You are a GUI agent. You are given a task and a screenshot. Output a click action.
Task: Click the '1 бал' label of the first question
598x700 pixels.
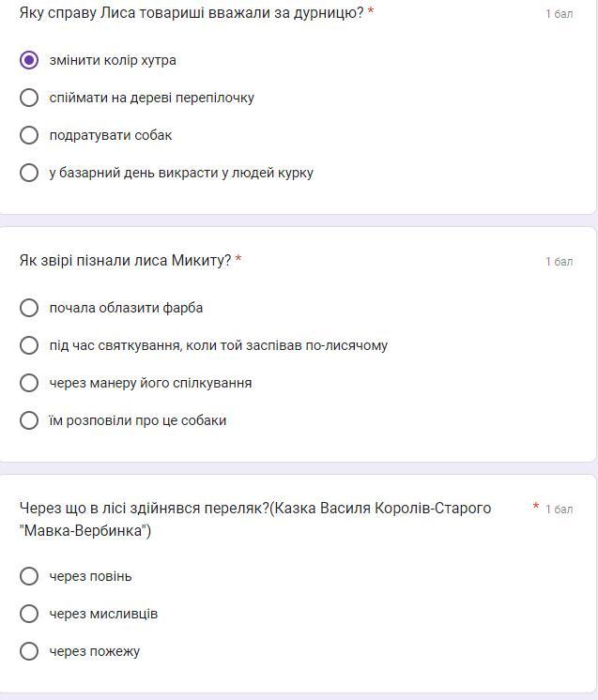tap(560, 14)
